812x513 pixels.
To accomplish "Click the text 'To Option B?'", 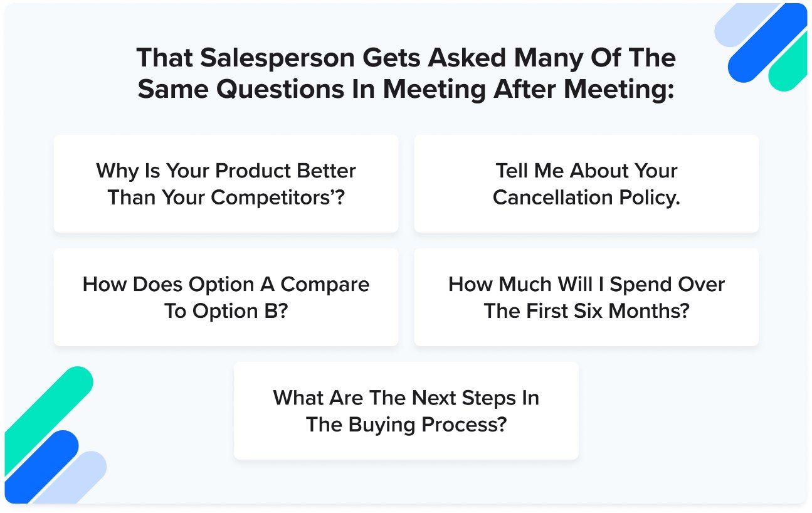I will pos(226,311).
